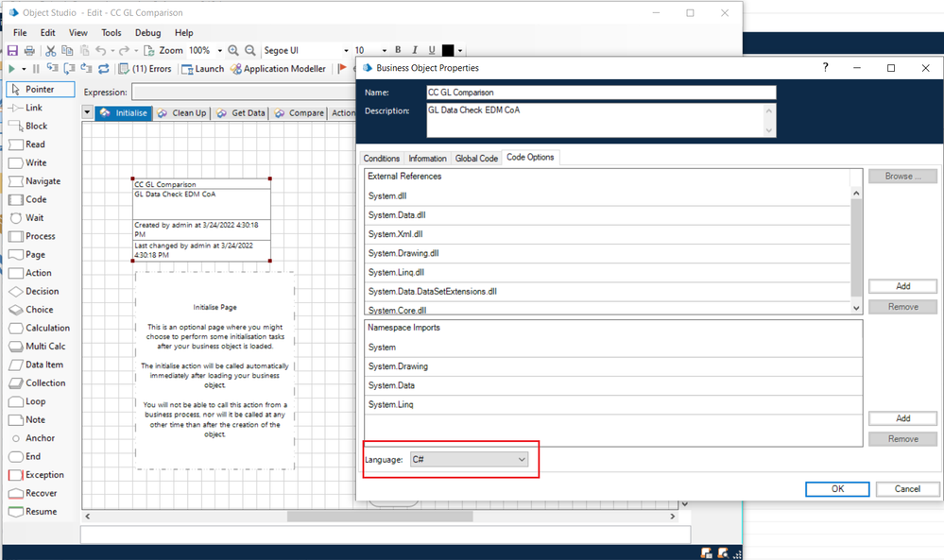Toggle italic text formatting

[x=415, y=51]
